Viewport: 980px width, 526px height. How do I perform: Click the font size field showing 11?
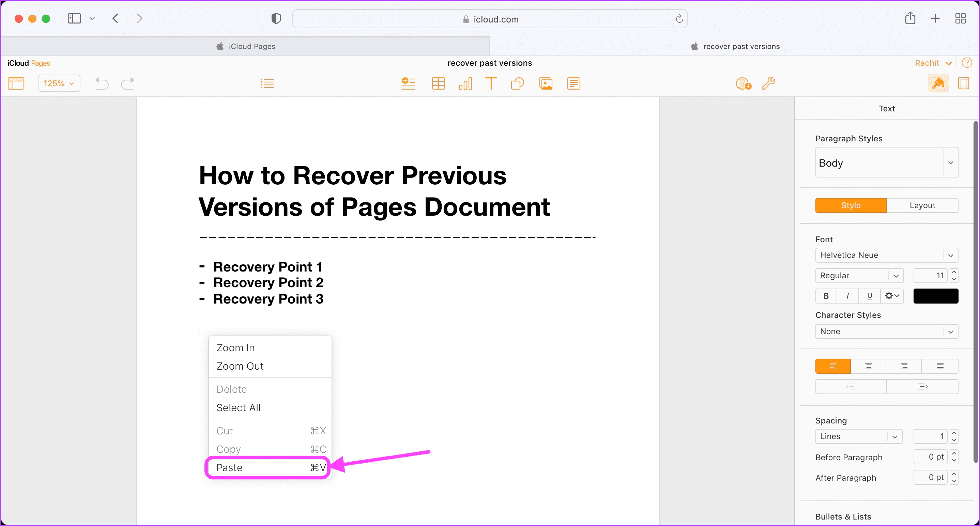pyautogui.click(x=930, y=275)
